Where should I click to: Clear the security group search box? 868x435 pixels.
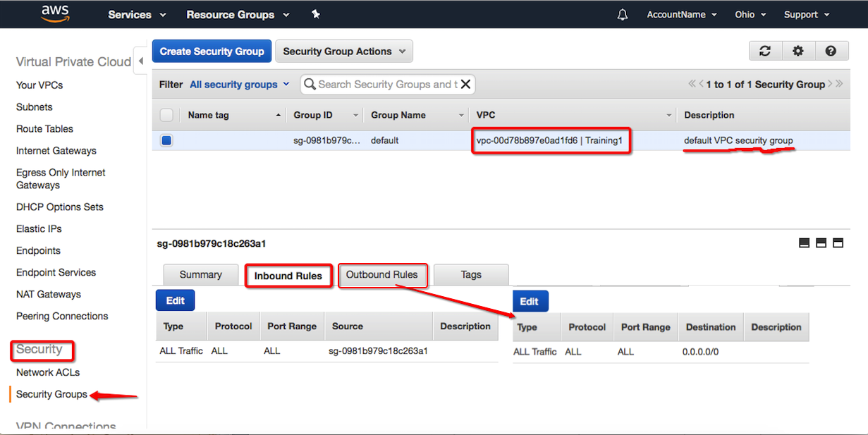[x=465, y=85]
